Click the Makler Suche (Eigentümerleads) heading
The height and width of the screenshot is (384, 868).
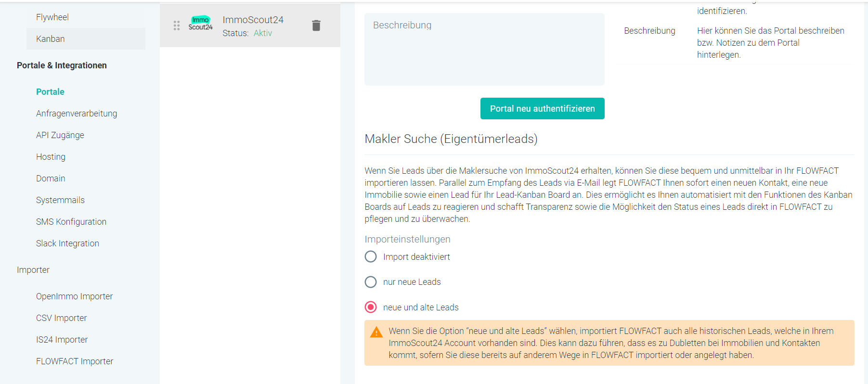(x=451, y=139)
